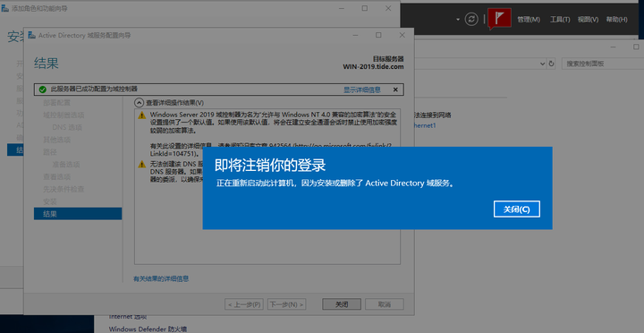The height and width of the screenshot is (333, 644).
Task: Select the 结果 step in wizard sidebar
Action: click(x=78, y=214)
